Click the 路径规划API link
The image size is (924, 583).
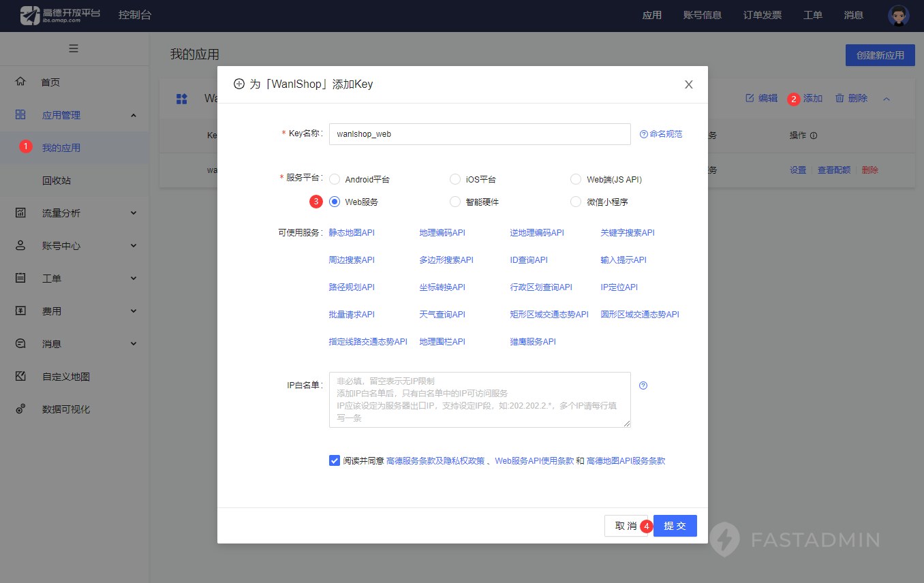352,287
